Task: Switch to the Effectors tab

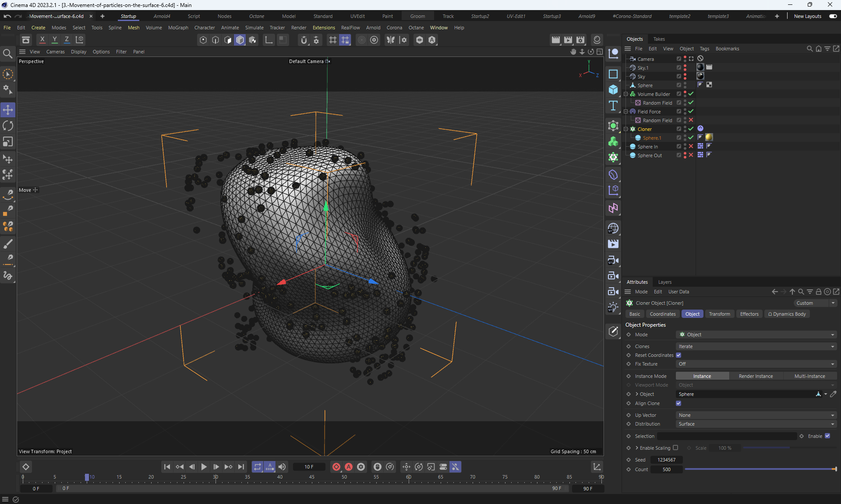Action: click(749, 314)
